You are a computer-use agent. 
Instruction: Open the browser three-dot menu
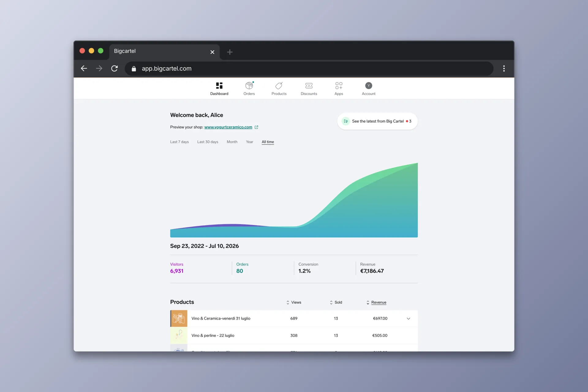(x=504, y=68)
